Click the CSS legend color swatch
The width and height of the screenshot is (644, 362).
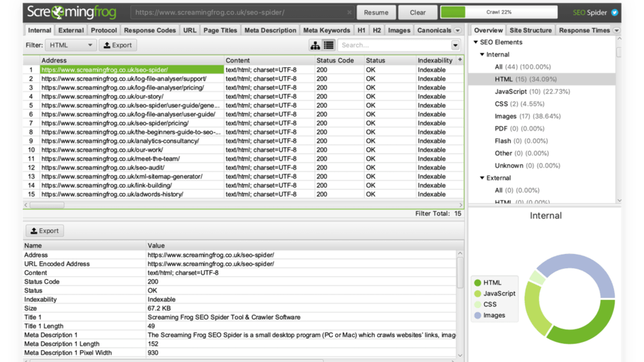coord(477,305)
